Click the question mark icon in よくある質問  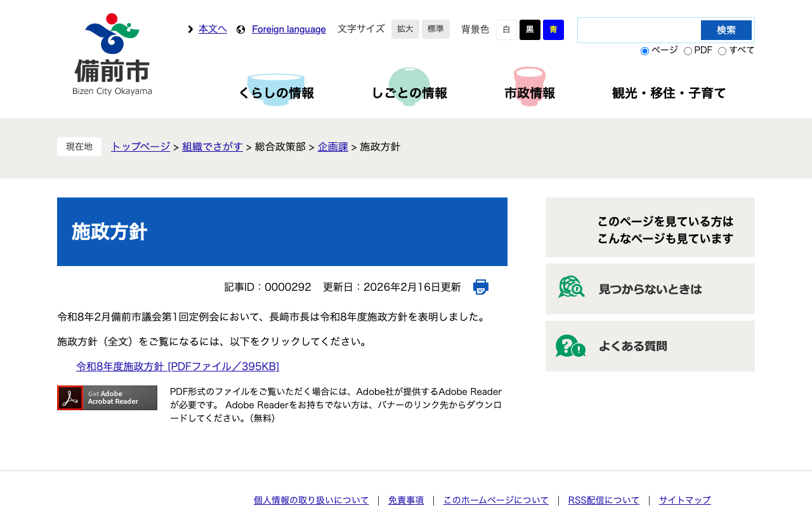[x=570, y=346]
